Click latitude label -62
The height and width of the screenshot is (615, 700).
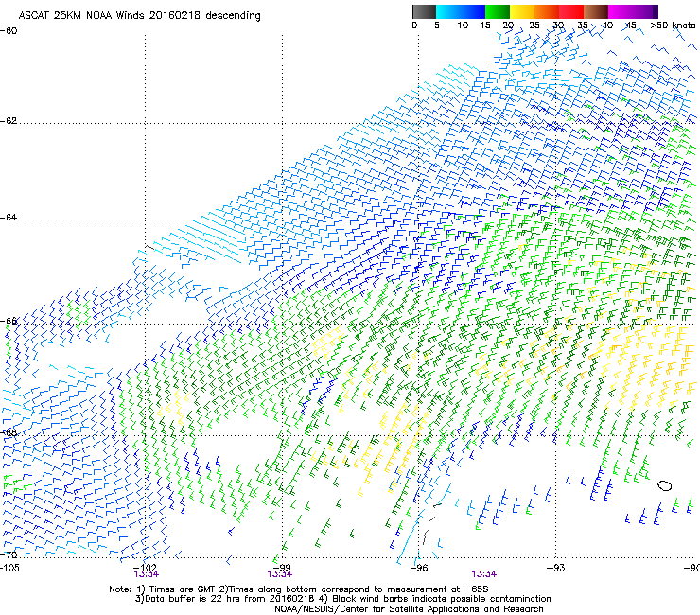[x=9, y=121]
